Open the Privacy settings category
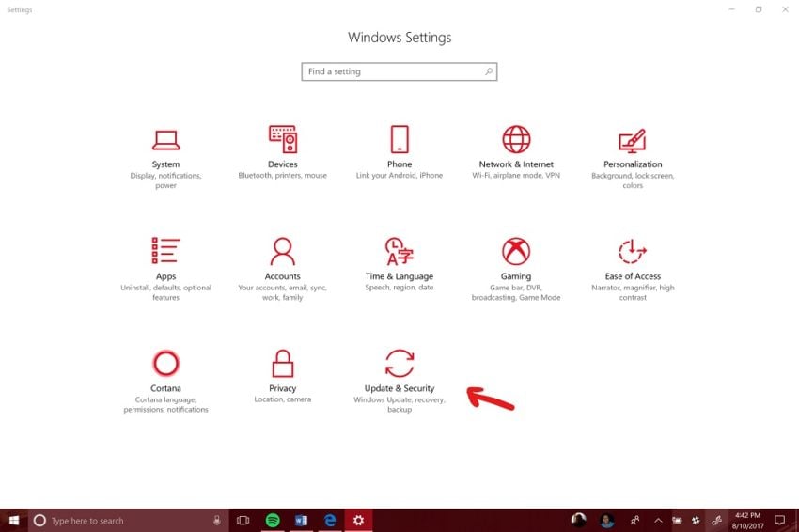This screenshot has height=532, width=799. [282, 376]
